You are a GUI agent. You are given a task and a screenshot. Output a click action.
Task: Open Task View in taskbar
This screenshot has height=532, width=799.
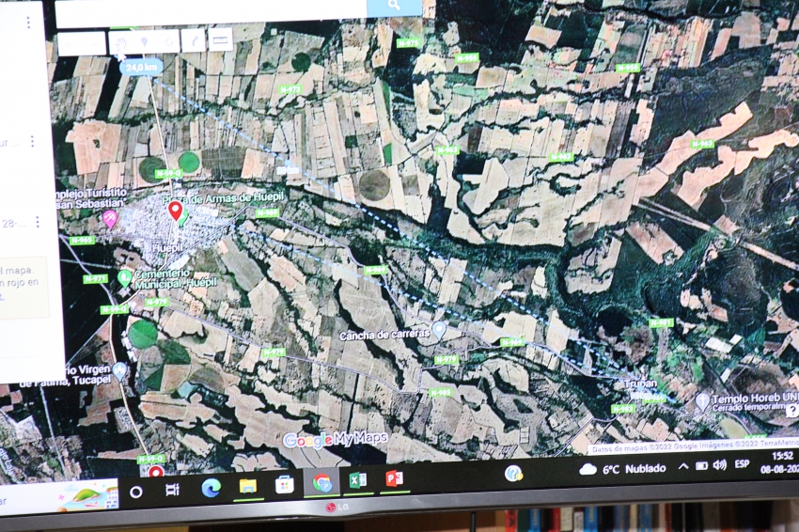[173, 490]
